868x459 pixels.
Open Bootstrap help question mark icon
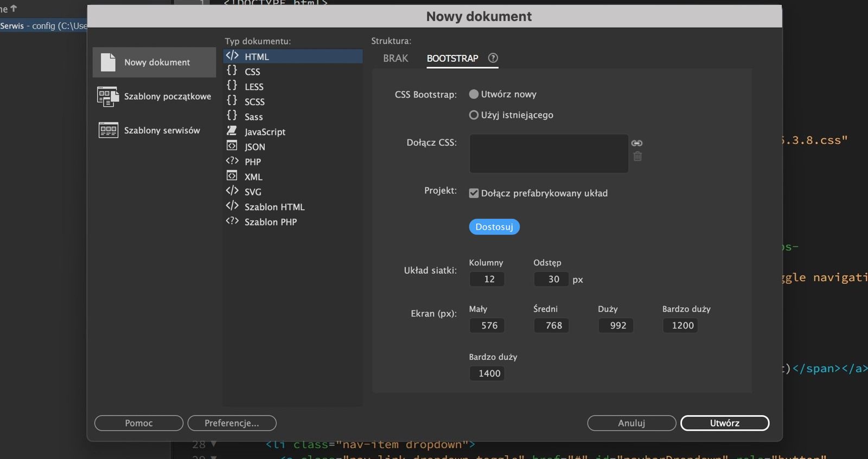493,58
